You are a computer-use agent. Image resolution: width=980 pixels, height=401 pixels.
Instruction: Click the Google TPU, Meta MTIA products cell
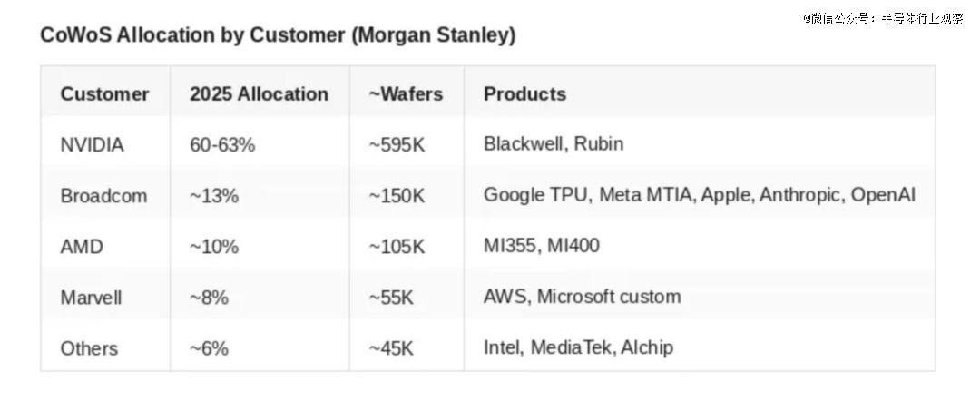click(x=700, y=195)
